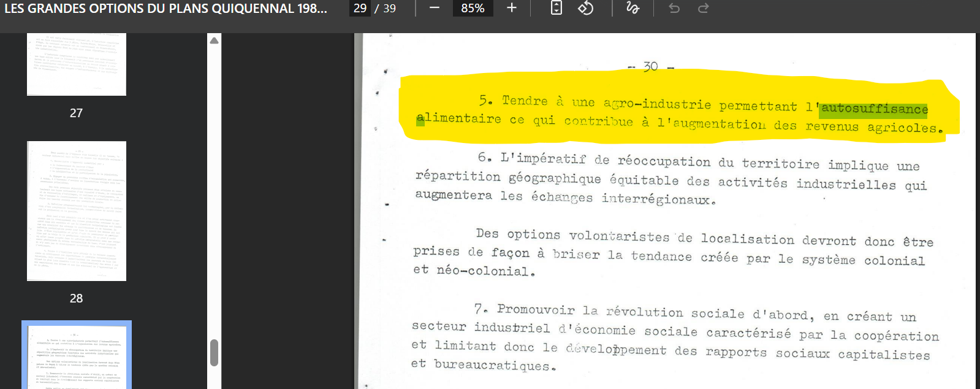980x389 pixels.
Task: Click the document title in the toolbar
Action: point(165,9)
